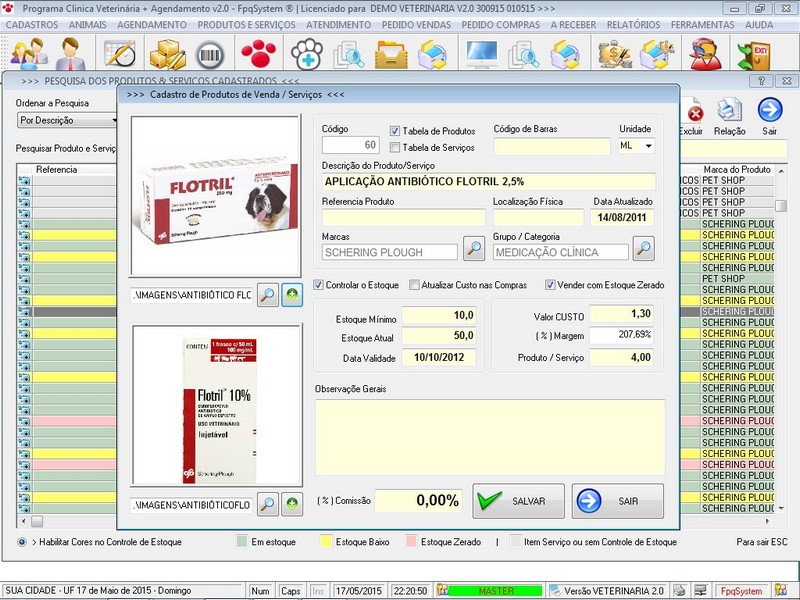
Task: Open the computer monitor toolbar icon
Action: 482,54
